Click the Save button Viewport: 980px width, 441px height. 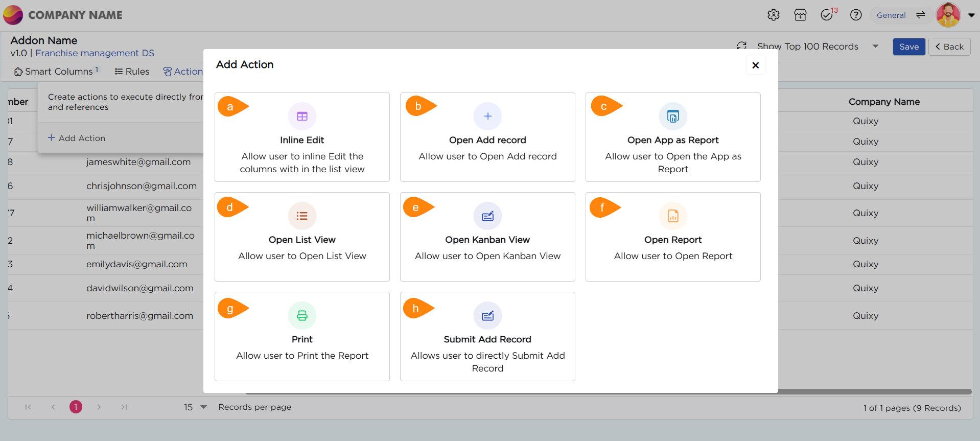(x=908, y=47)
